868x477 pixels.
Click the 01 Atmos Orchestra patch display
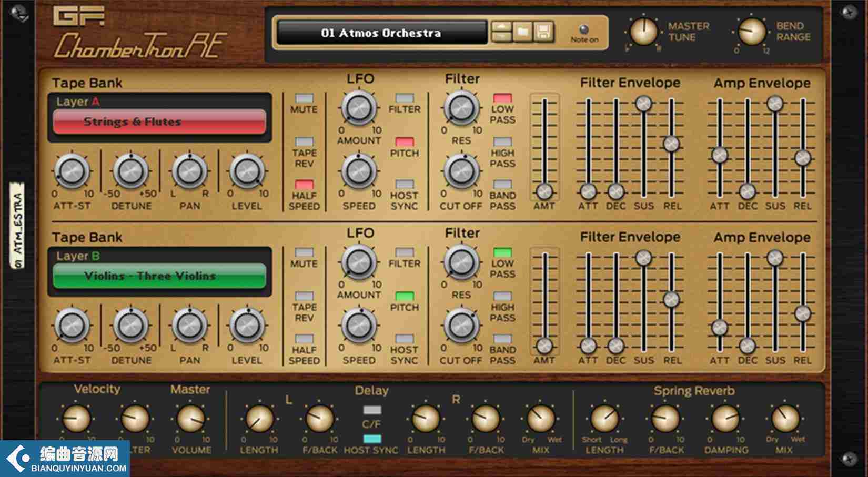tap(381, 33)
